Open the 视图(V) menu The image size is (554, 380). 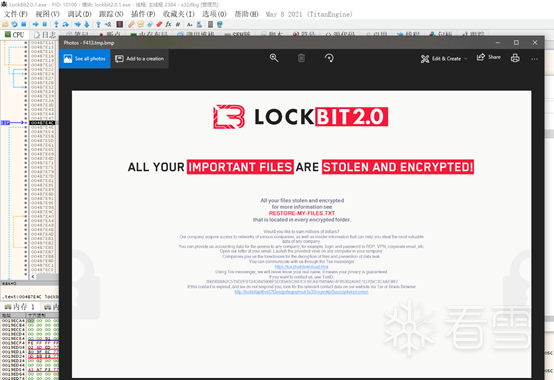(47, 14)
